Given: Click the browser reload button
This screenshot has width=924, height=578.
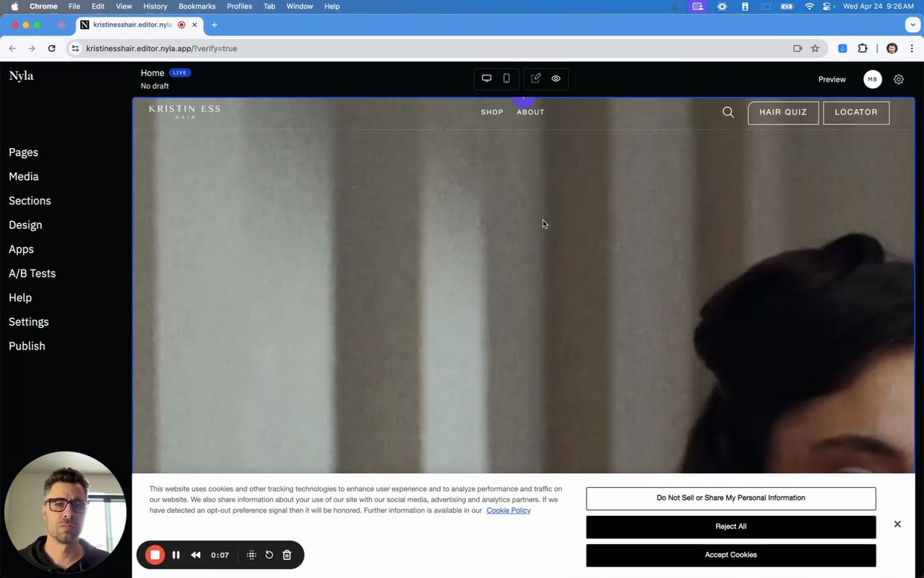Looking at the screenshot, I should pyautogui.click(x=51, y=48).
